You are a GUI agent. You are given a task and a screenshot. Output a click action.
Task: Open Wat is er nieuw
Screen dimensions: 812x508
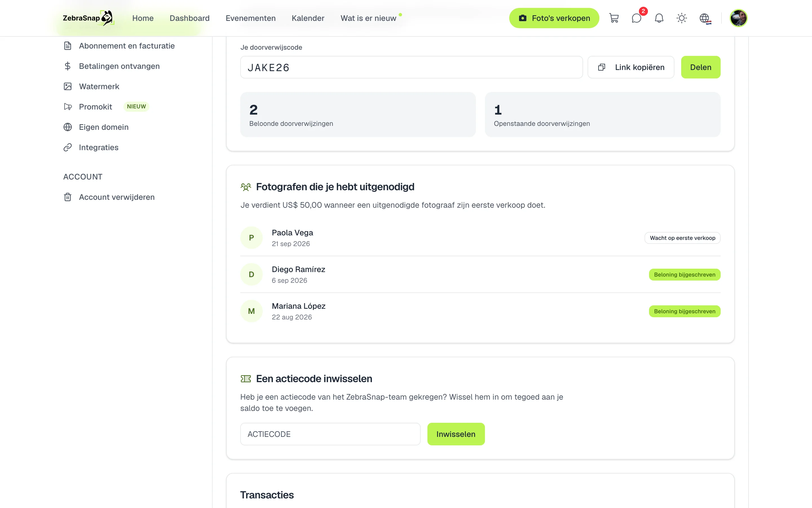[369, 18]
